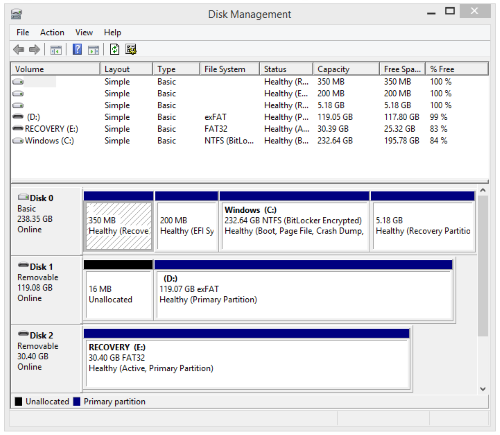Click the disk Settings toolbar icon
Screen dimensions: 500x435
click(131, 50)
